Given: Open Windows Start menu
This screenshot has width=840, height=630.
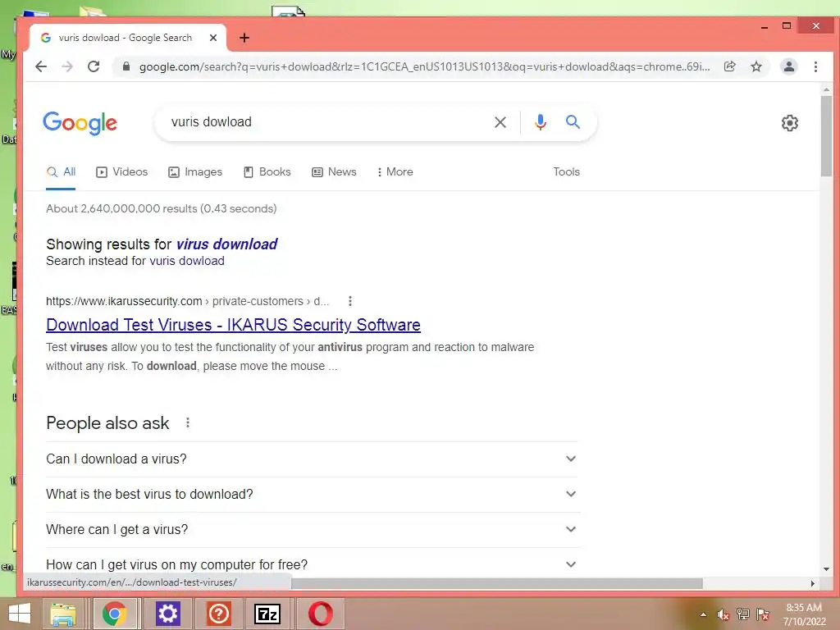Looking at the screenshot, I should tap(20, 614).
